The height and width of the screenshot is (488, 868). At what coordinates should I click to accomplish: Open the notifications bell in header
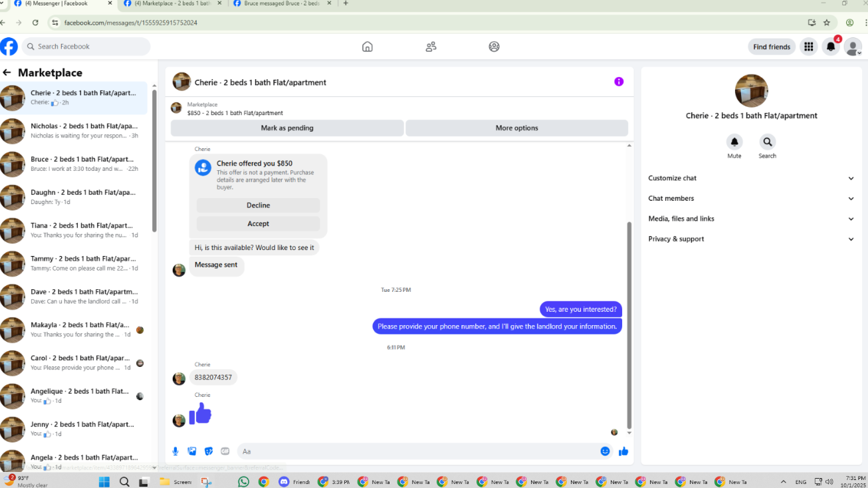coord(831,47)
